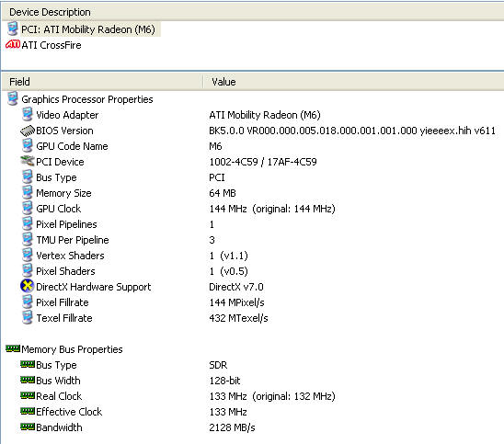Select the Real Clock field label
Viewport: 504px width, 444px height.
click(59, 396)
